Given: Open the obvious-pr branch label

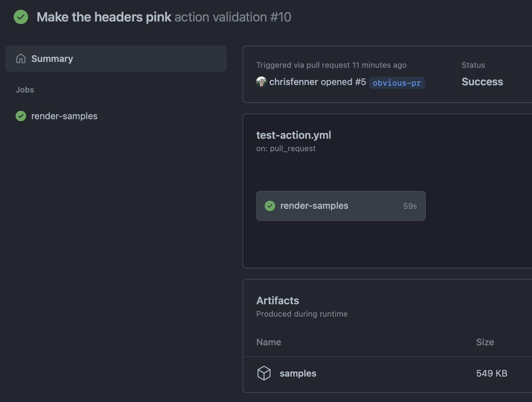Looking at the screenshot, I should [x=396, y=83].
